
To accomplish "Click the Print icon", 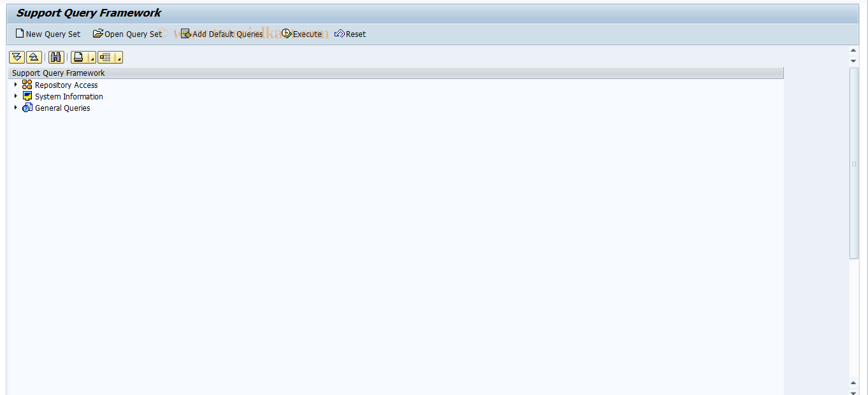I will 78,57.
